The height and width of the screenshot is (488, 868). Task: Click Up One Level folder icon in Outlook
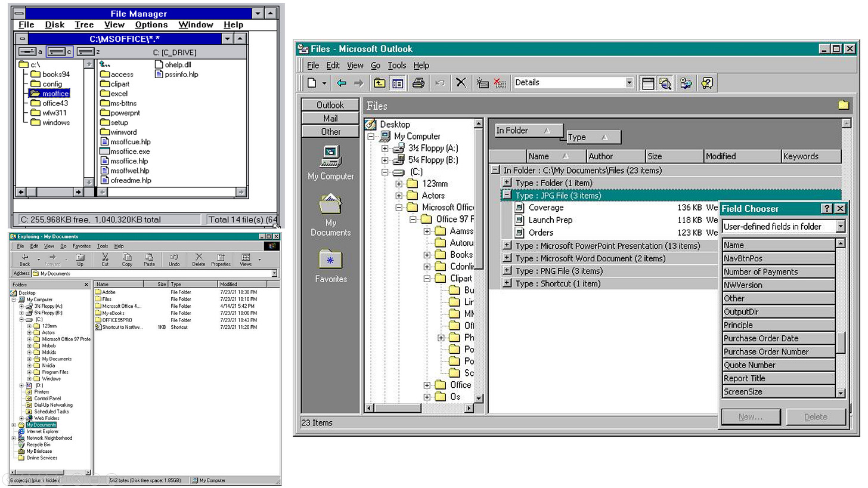click(380, 83)
